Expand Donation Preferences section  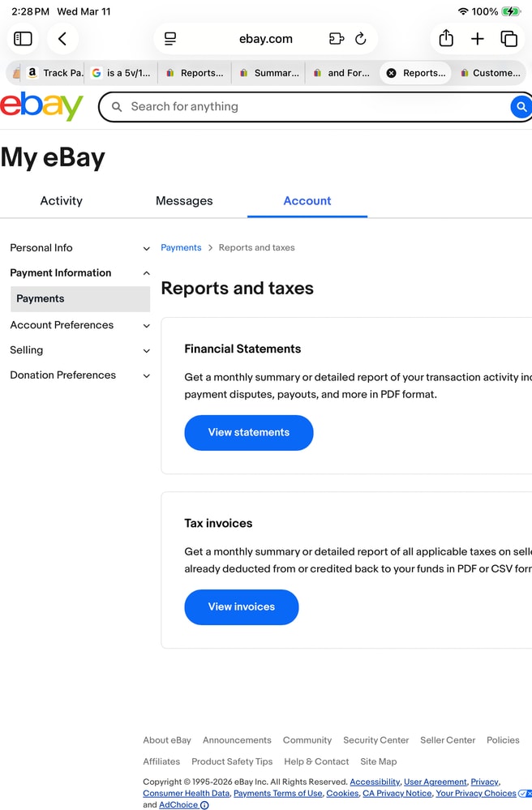80,375
